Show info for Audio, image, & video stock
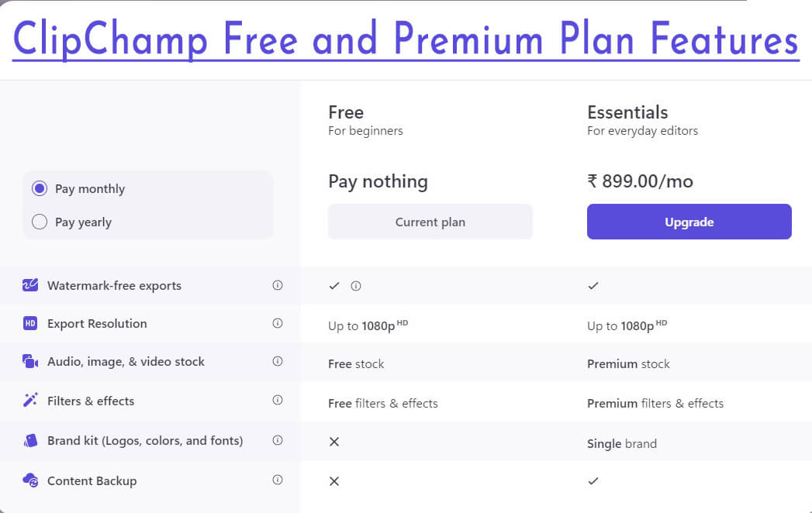 click(x=278, y=361)
